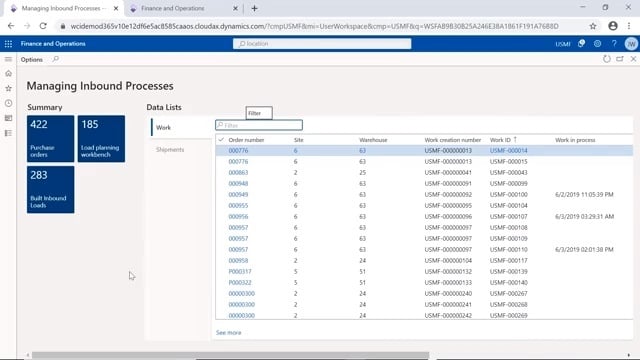Click date 6/2/2019 11:05:39 PM cell
This screenshot has width=640, height=360.
584,195
